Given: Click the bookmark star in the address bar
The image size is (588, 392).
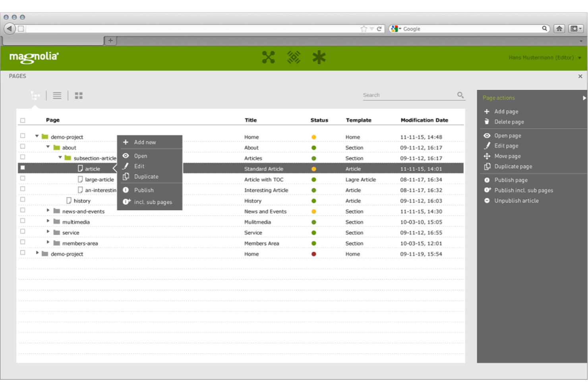Looking at the screenshot, I should [x=364, y=29].
